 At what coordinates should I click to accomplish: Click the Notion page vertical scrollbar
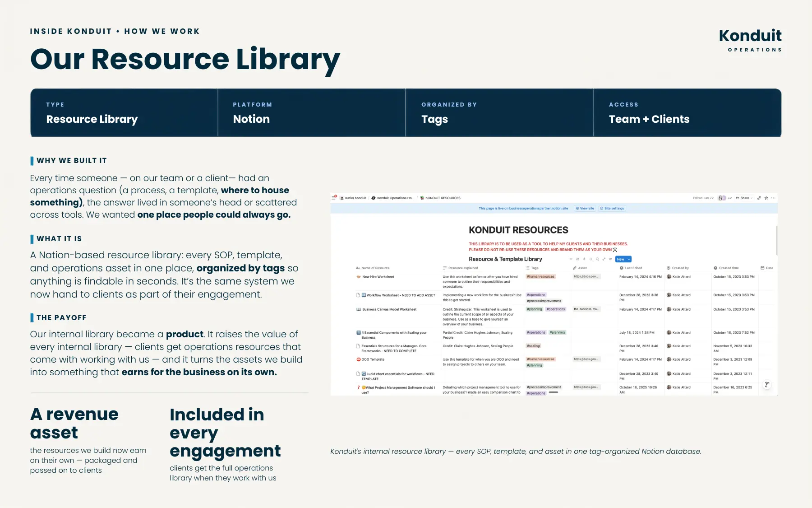point(776,240)
